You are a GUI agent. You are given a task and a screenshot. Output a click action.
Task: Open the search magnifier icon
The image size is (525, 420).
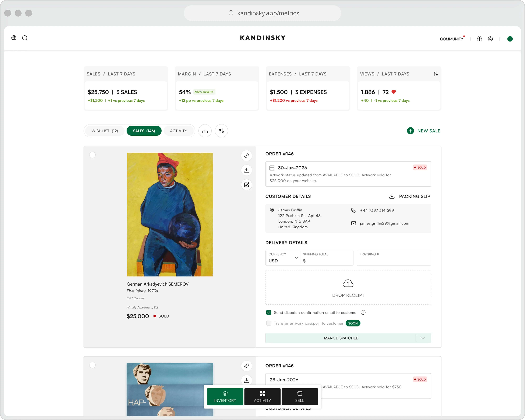point(25,38)
